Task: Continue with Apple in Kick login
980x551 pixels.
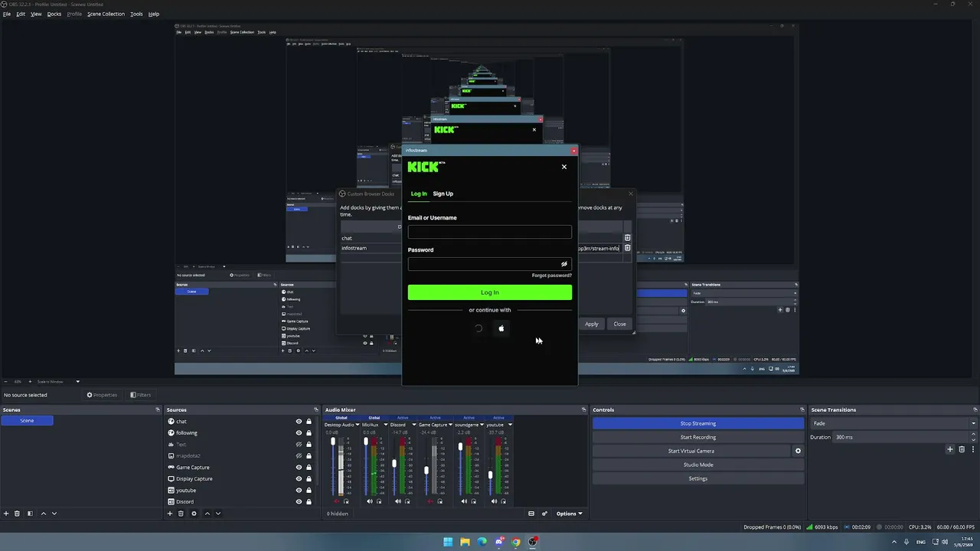Action: 501,328
